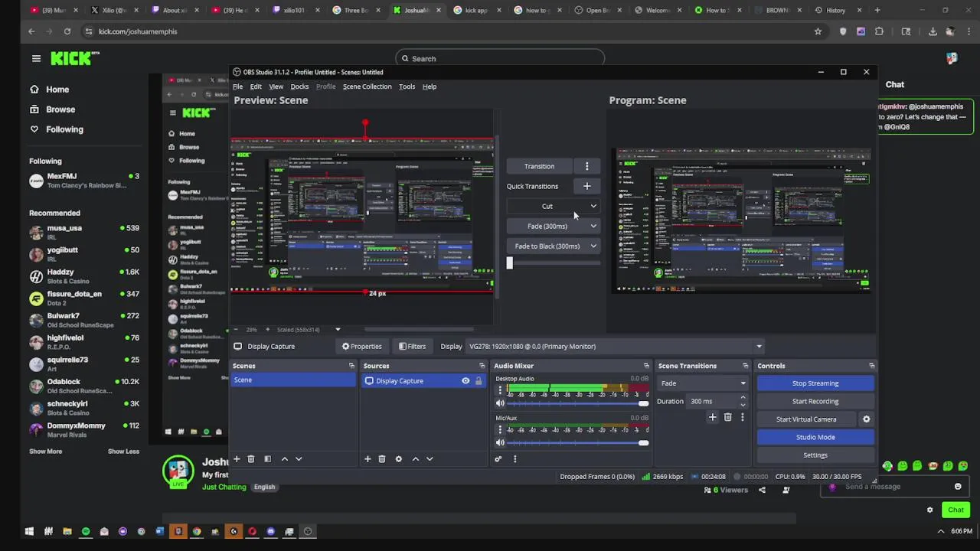Collapse recommended list with Show Less
Image resolution: width=980 pixels, height=551 pixels.
pyautogui.click(x=123, y=452)
